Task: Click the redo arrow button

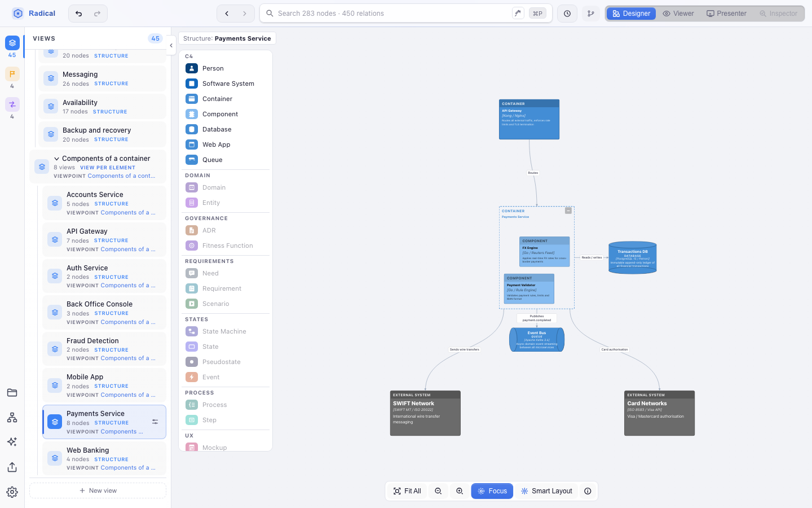Action: click(97, 14)
